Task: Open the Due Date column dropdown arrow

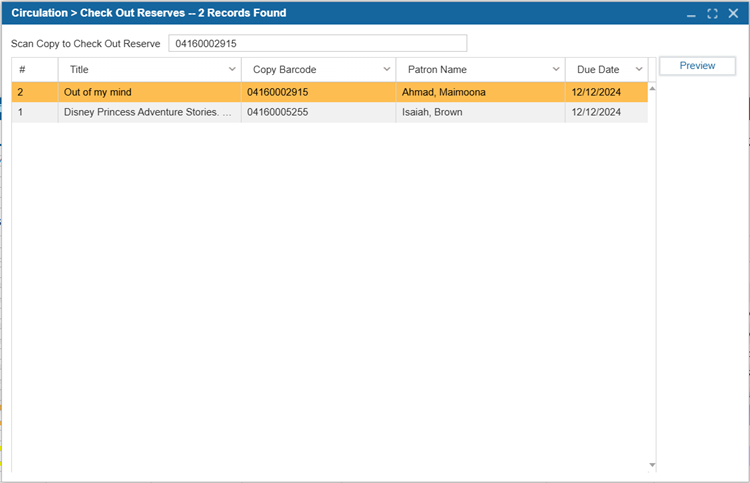Action: 639,69
